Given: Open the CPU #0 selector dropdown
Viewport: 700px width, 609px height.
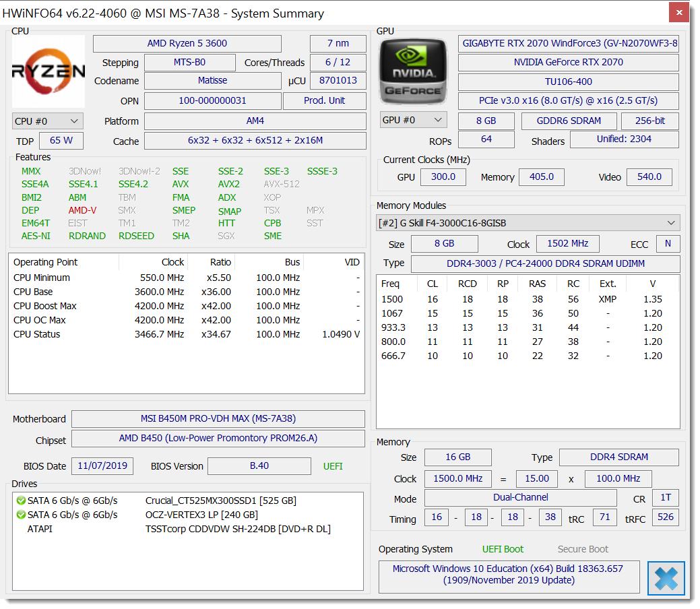Looking at the screenshot, I should coord(47,121).
